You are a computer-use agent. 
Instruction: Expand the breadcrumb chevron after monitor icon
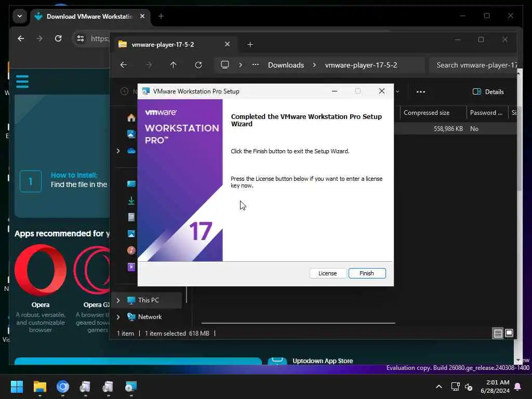(240, 65)
